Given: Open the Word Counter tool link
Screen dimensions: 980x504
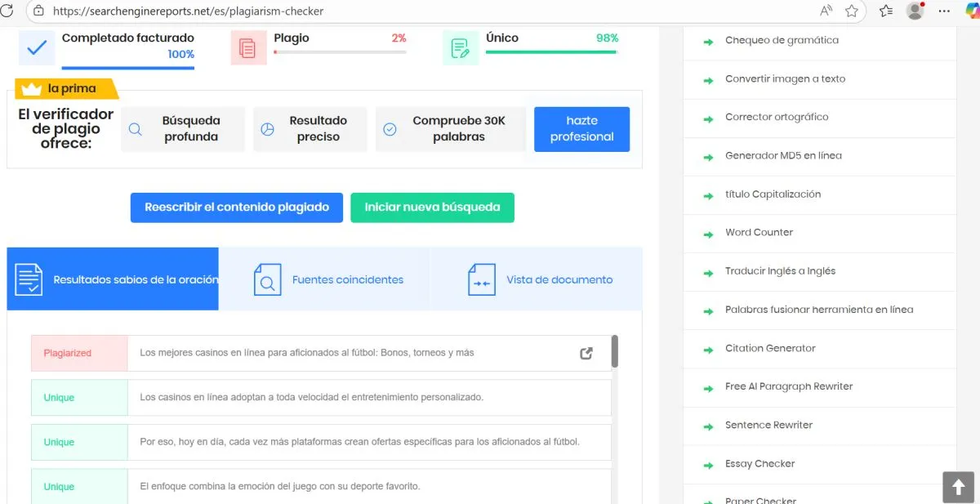Looking at the screenshot, I should [759, 233].
